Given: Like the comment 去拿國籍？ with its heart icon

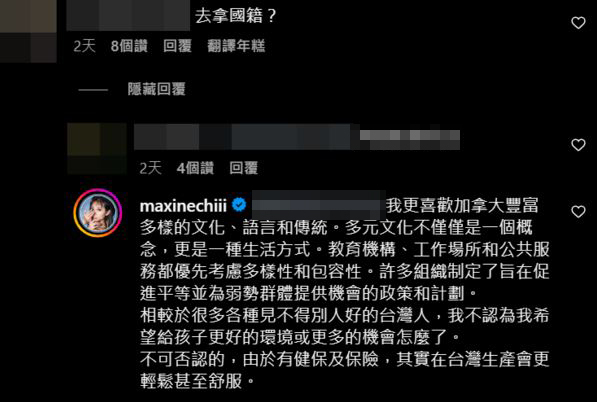Looking at the screenshot, I should click(578, 23).
